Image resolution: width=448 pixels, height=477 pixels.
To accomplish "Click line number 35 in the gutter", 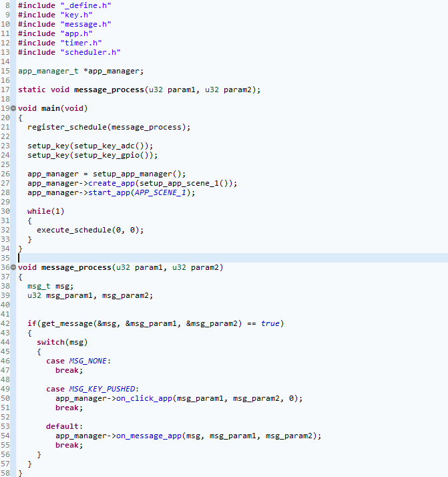I will click(5, 258).
